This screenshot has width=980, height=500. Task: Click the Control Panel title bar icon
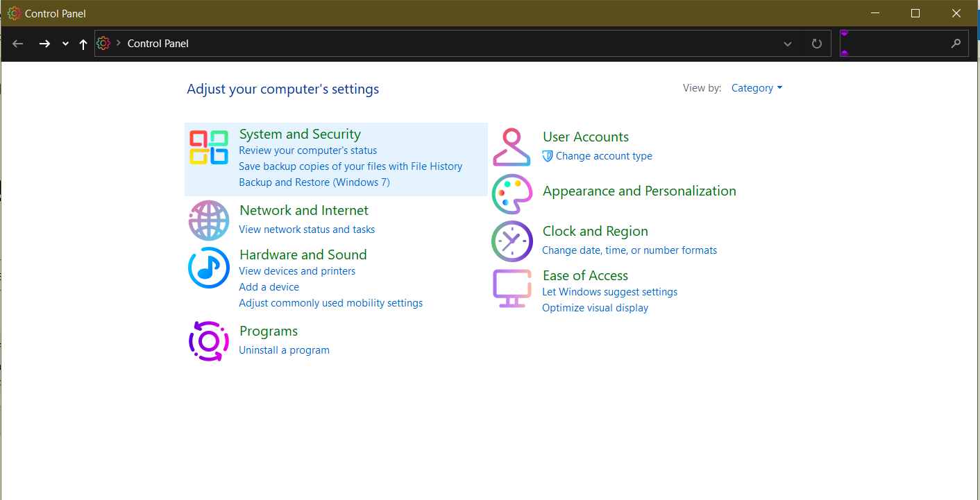14,13
